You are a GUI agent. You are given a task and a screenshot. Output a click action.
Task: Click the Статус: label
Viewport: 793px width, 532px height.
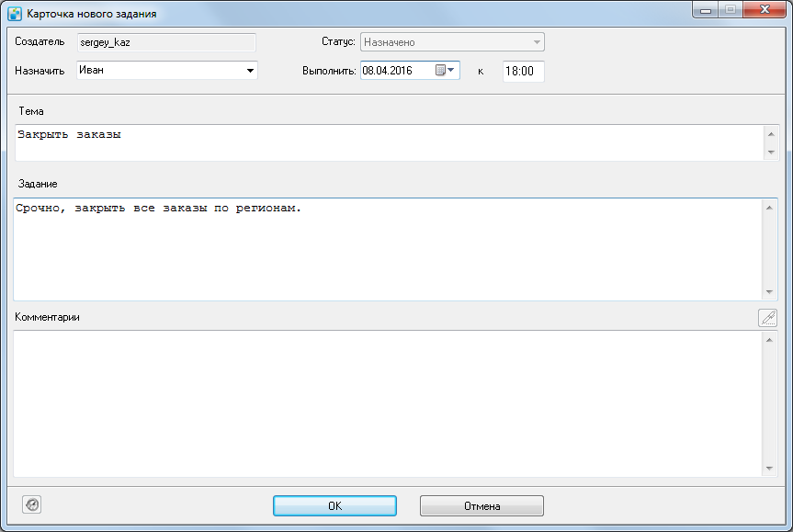[338, 41]
